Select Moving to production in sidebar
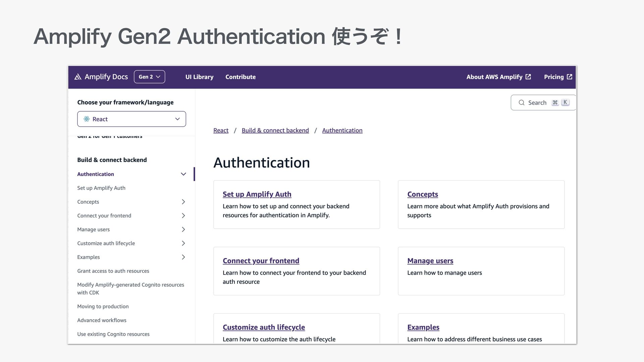 (x=103, y=306)
